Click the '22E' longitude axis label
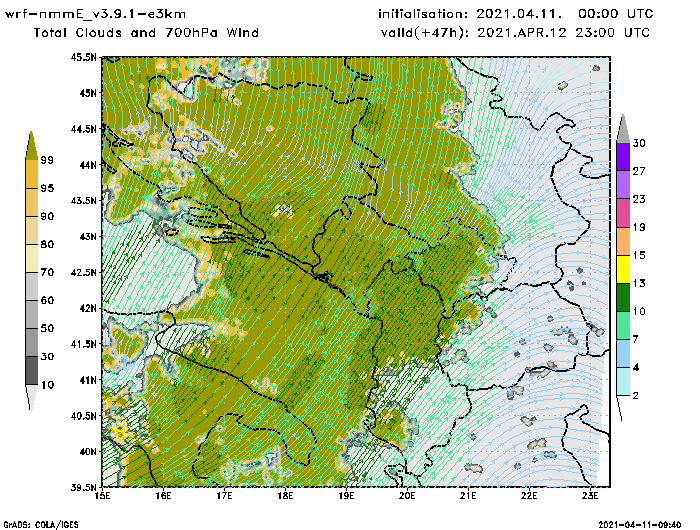This screenshot has height=530, width=700. [529, 496]
